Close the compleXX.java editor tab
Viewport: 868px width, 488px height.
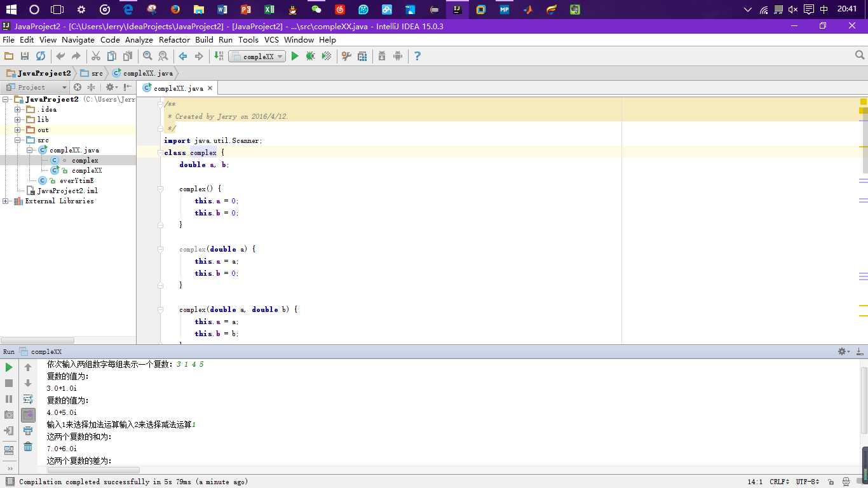210,88
